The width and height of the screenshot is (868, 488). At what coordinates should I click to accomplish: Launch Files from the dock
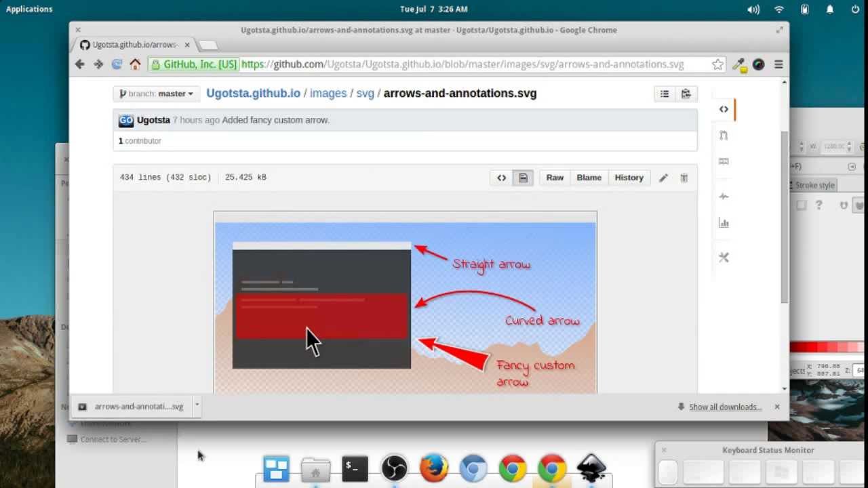pos(315,468)
